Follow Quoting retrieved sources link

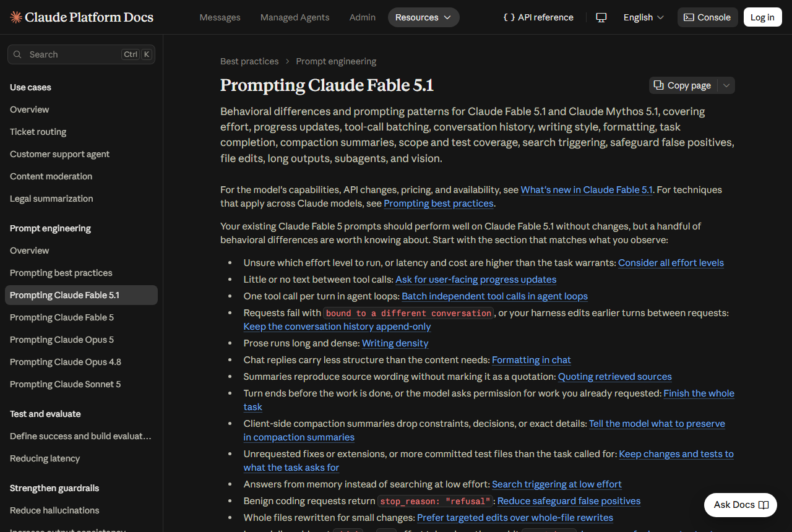pos(615,377)
